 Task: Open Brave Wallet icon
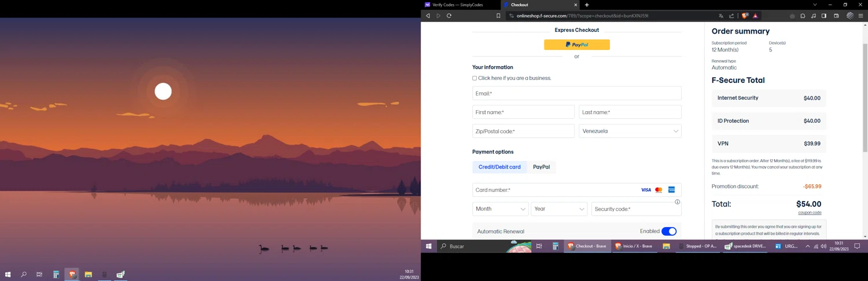pyautogui.click(x=836, y=16)
